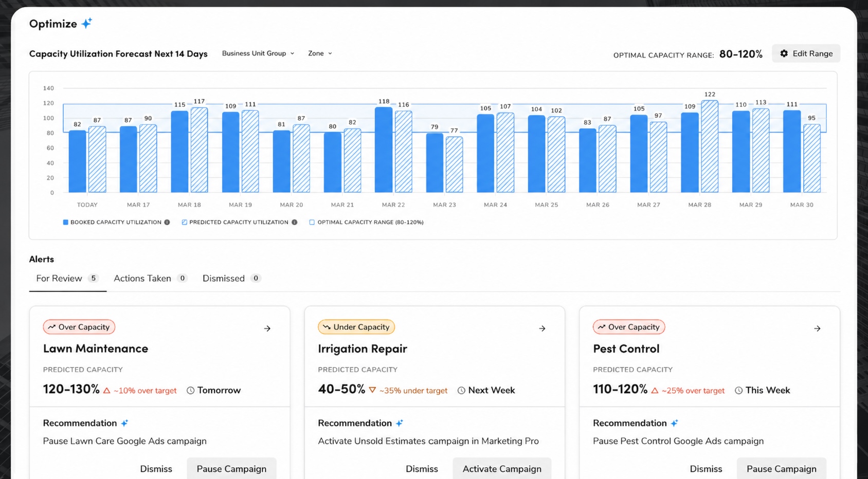Viewport: 868px width, 479px height.
Task: Click the MAR 28 predicted bar labeled 122
Action: click(710, 146)
